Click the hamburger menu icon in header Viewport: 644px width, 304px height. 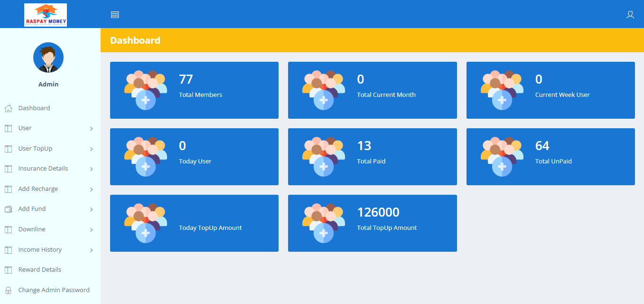pos(115,15)
